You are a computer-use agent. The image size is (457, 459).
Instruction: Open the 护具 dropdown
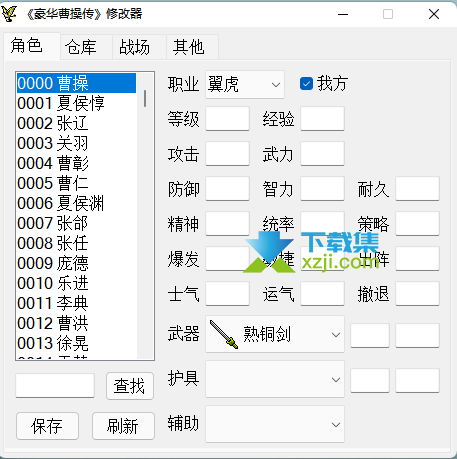(275, 379)
